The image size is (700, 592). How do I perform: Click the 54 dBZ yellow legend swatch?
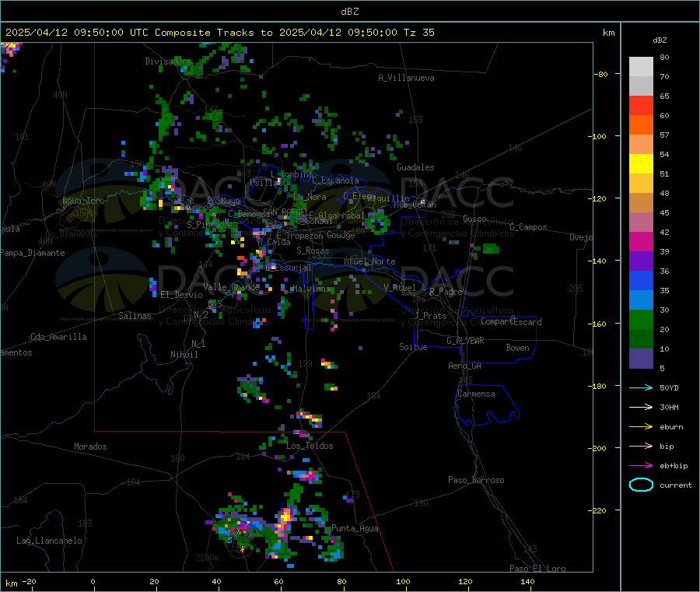641,164
